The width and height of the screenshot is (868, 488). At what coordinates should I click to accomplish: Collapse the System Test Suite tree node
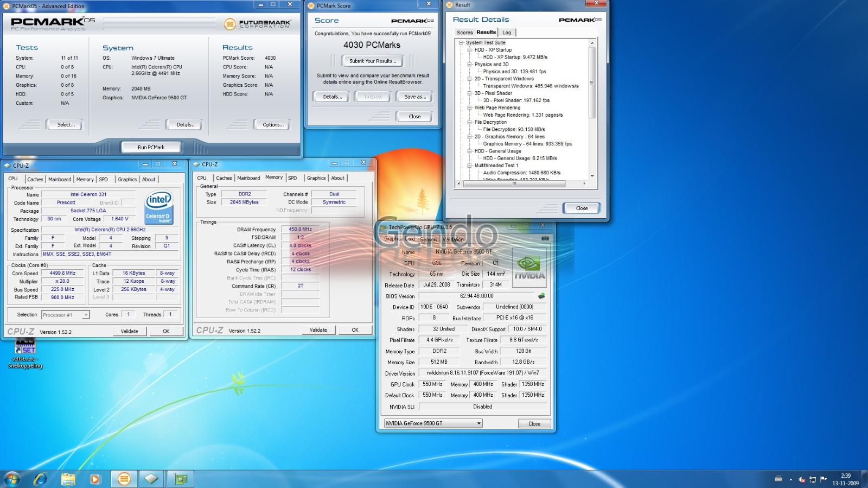pos(461,42)
